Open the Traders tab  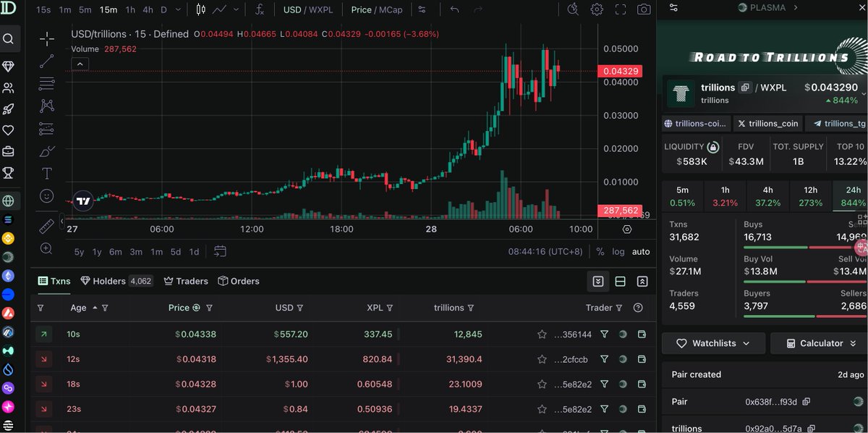coord(186,281)
